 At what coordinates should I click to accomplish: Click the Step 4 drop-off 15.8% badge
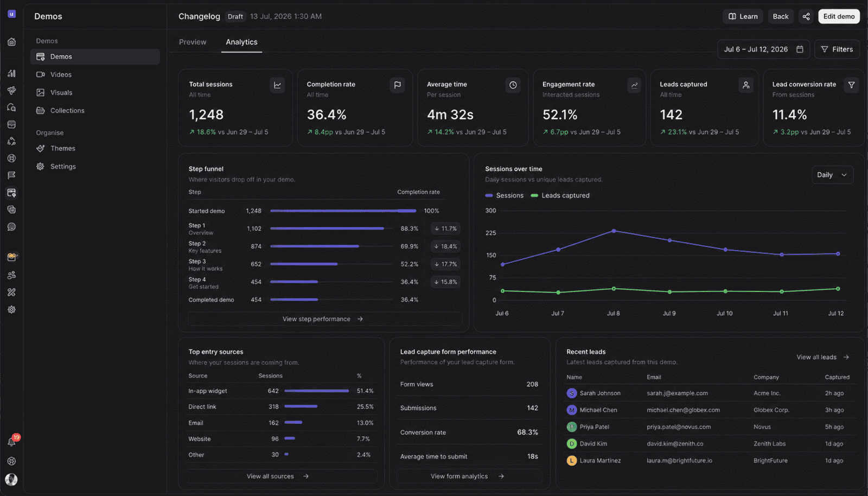point(445,282)
